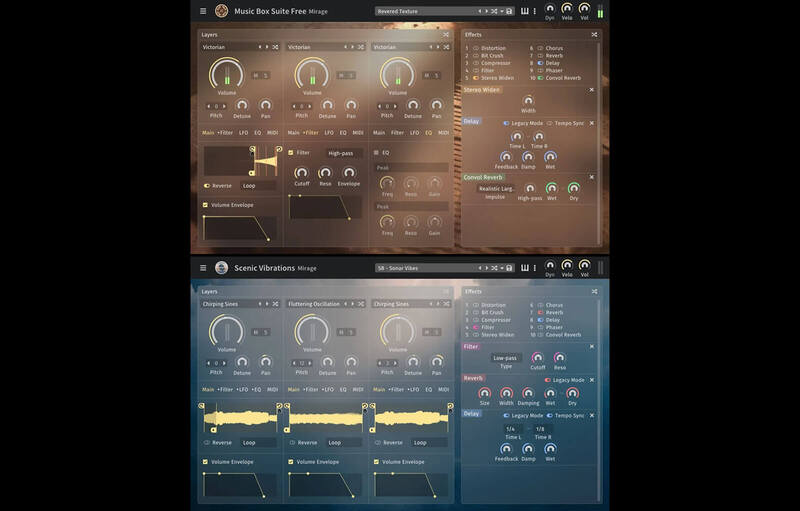Randomize Effects panel in Scenic Vibrations
The width and height of the screenshot is (800, 511).
pyautogui.click(x=594, y=292)
